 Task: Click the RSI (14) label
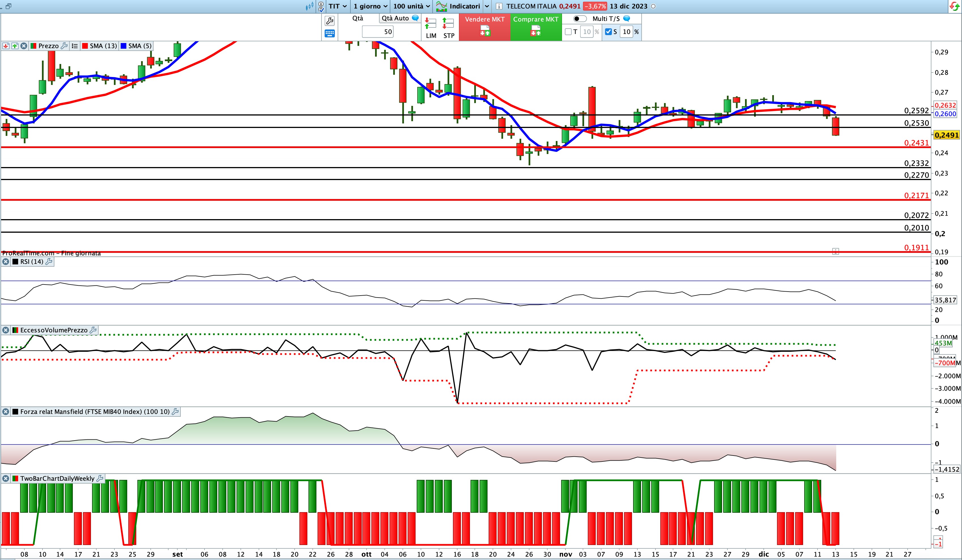(32, 262)
